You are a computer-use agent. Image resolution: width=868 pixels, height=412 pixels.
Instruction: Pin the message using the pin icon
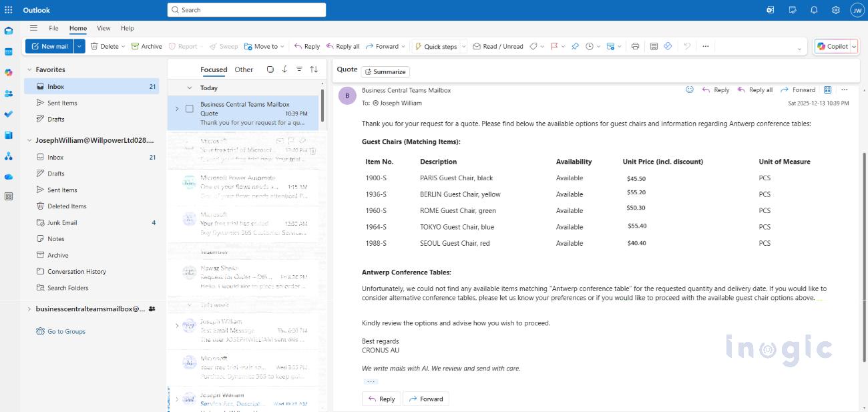574,47
